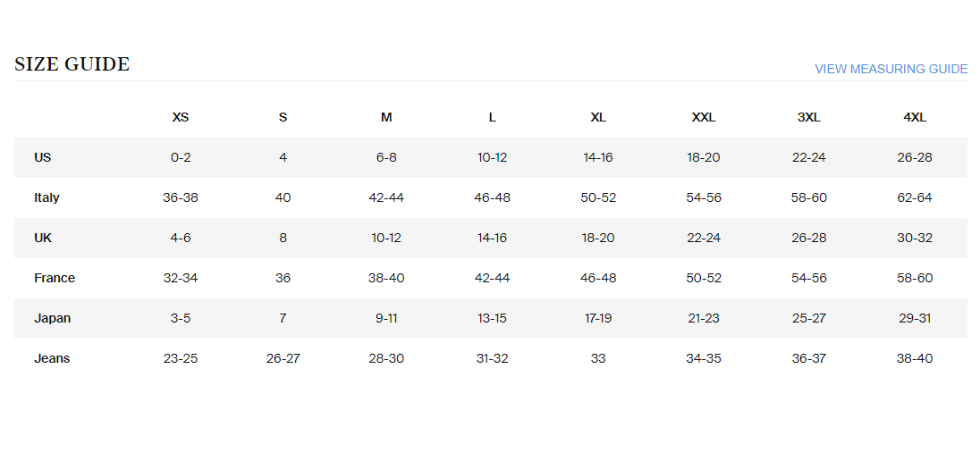Select the Japan row label
Screen dimensions: 980x461
pos(53,318)
